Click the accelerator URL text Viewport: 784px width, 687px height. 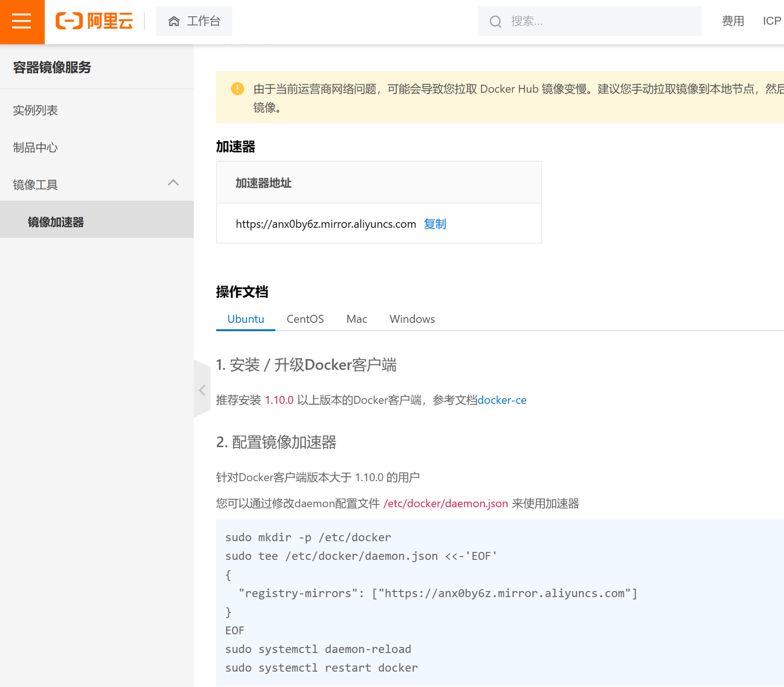click(x=326, y=224)
